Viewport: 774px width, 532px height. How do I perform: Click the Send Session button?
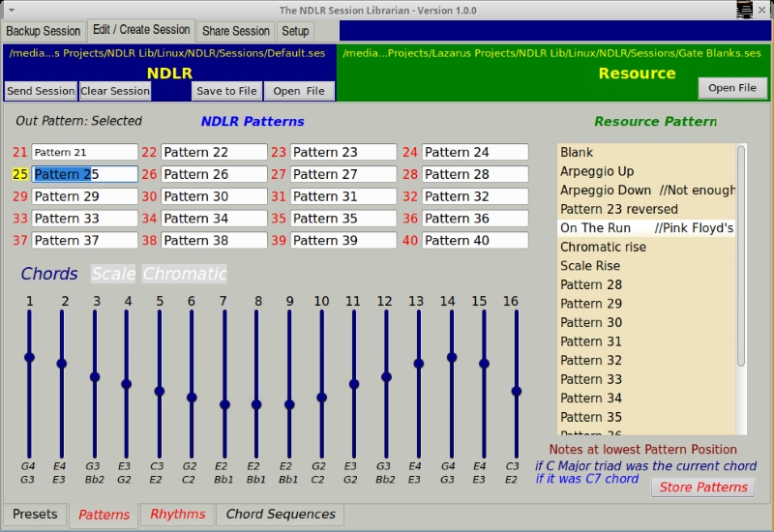pos(41,91)
